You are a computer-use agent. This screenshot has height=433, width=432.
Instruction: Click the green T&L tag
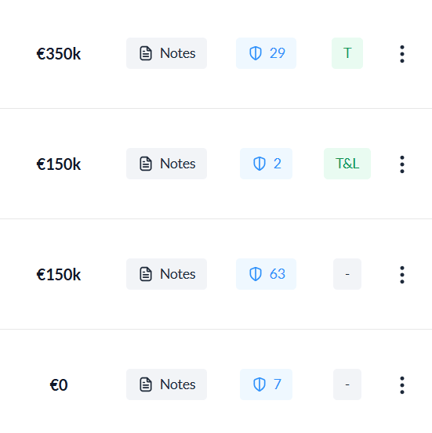(347, 164)
